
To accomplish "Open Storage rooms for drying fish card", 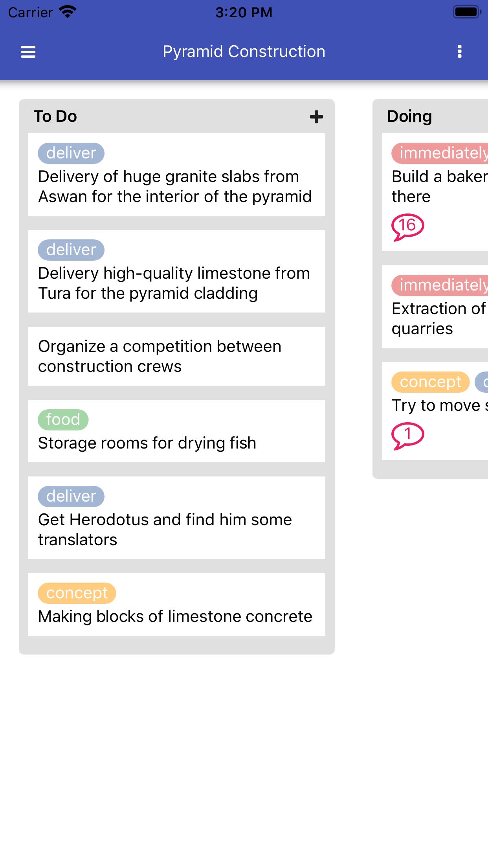I will pyautogui.click(x=177, y=431).
